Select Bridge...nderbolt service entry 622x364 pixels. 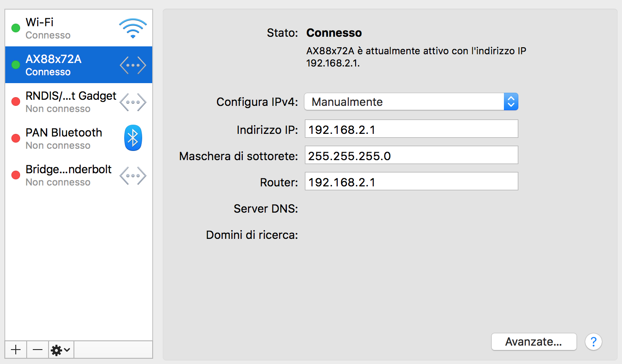(79, 175)
